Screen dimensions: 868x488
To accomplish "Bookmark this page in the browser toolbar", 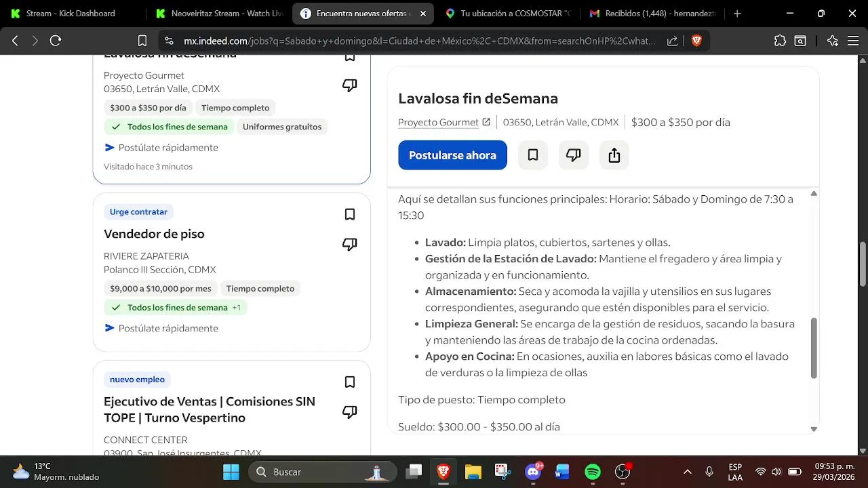I will tap(142, 41).
